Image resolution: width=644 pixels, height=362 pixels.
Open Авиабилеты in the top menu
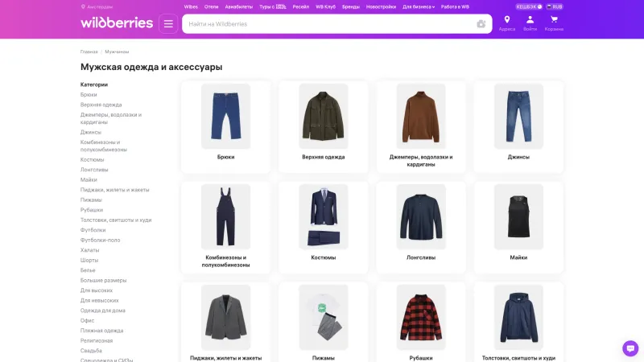[238, 6]
